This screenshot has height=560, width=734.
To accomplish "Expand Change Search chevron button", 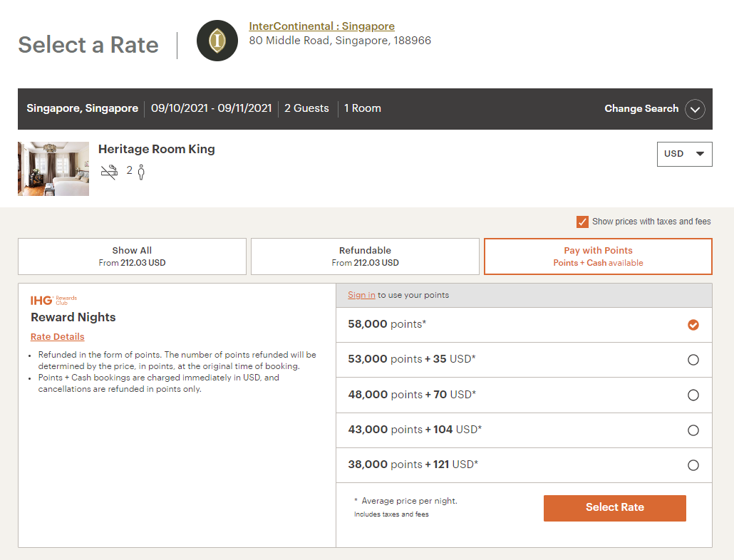I will [x=695, y=110].
